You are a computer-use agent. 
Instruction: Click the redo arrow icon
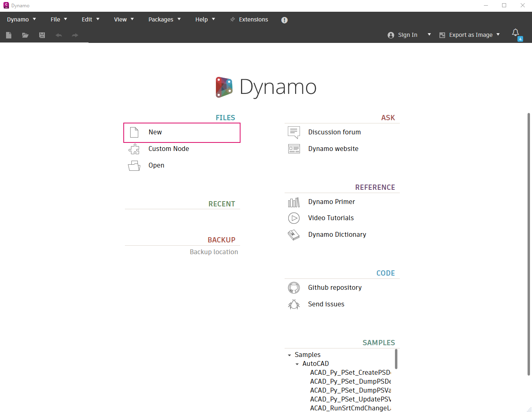[x=75, y=35]
